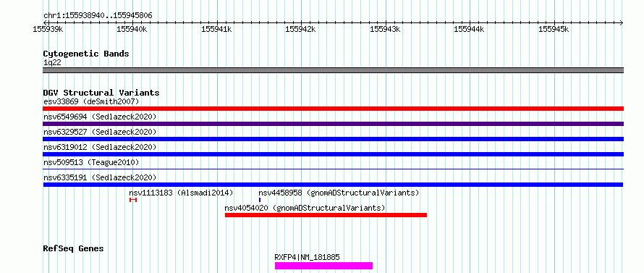Open nsv6335191 (Sedlazeck2020) label
The width and height of the screenshot is (644, 273).
pyautogui.click(x=100, y=177)
